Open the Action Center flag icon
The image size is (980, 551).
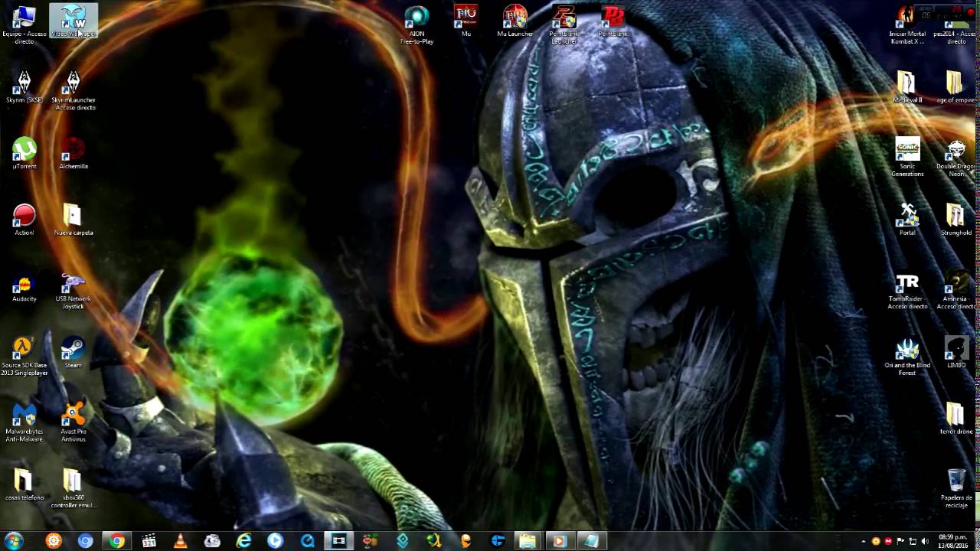[x=900, y=542]
